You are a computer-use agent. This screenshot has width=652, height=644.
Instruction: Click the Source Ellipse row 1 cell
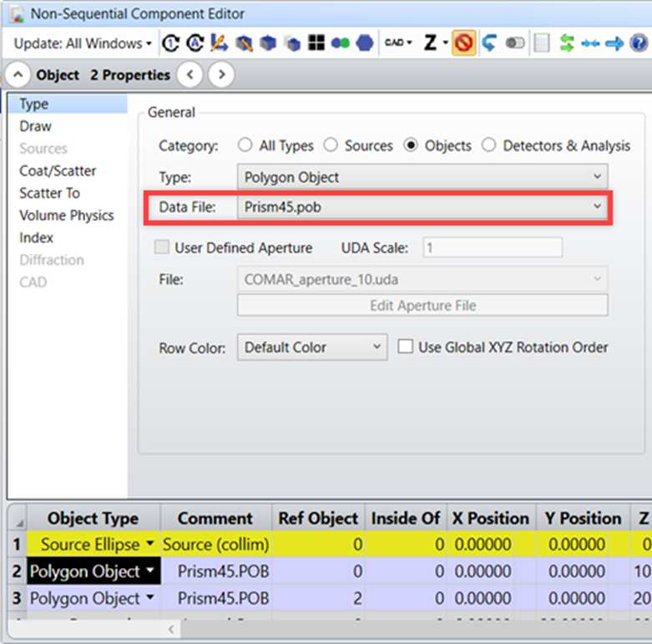click(x=94, y=544)
